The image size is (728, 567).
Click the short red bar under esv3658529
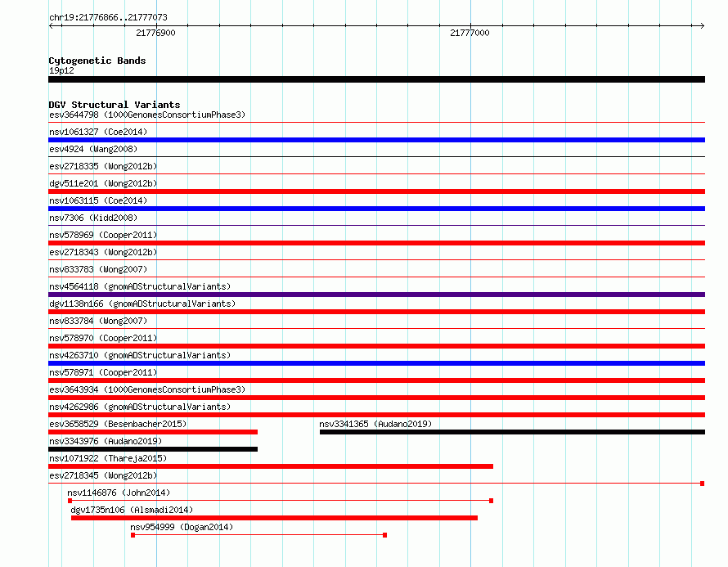pos(153,432)
